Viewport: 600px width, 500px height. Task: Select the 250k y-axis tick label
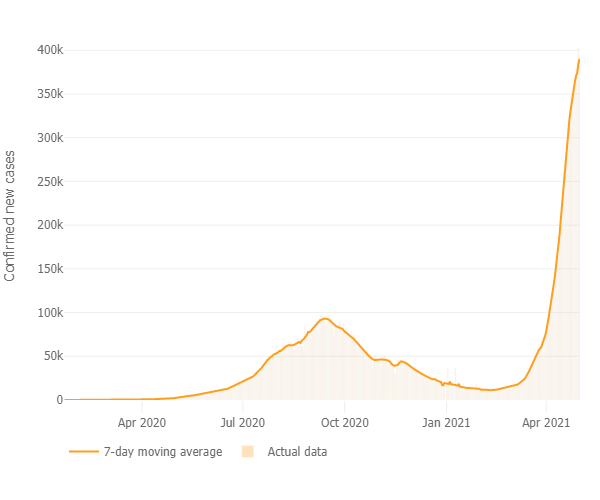coord(48,181)
